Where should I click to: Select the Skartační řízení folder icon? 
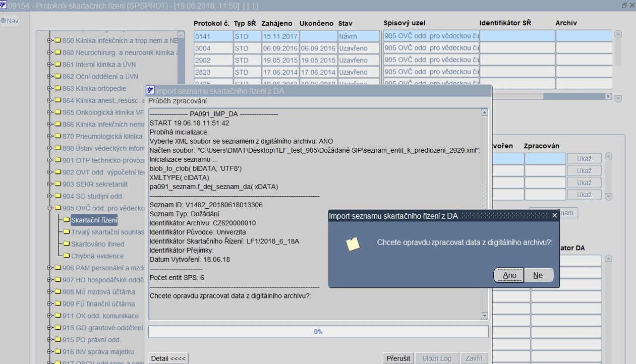coord(66,220)
